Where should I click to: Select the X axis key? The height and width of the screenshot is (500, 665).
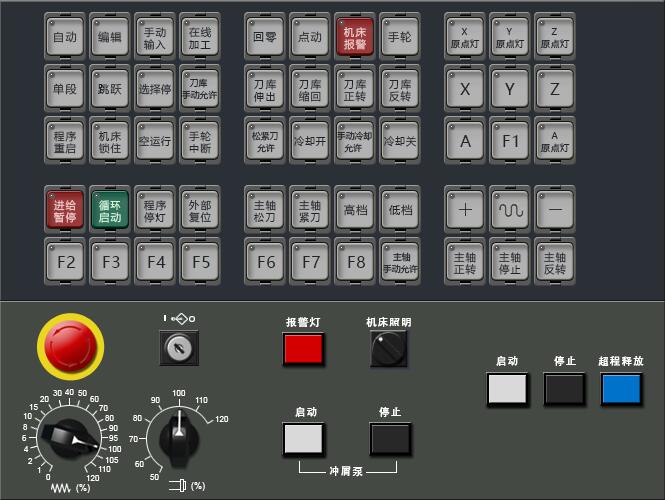pyautogui.click(x=464, y=88)
